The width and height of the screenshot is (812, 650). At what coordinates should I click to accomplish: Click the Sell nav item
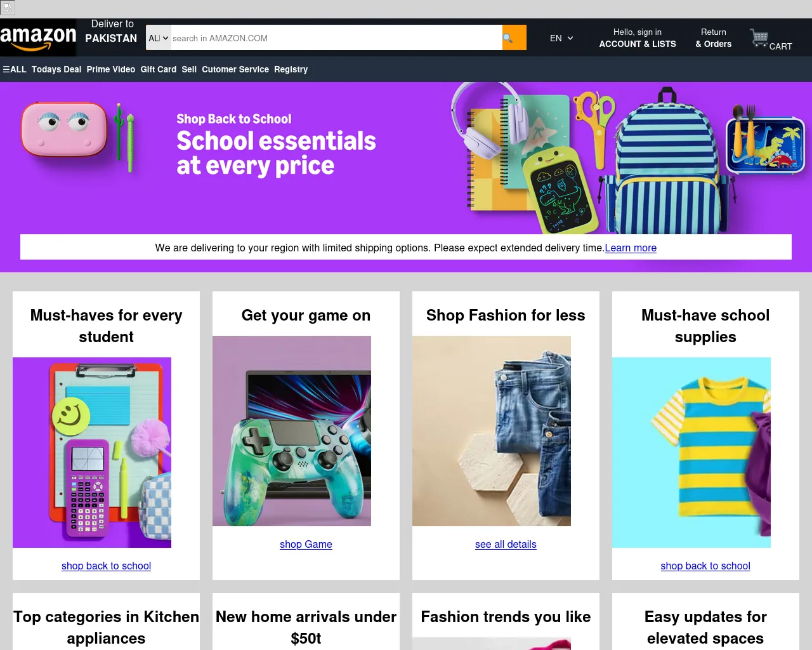coord(189,69)
